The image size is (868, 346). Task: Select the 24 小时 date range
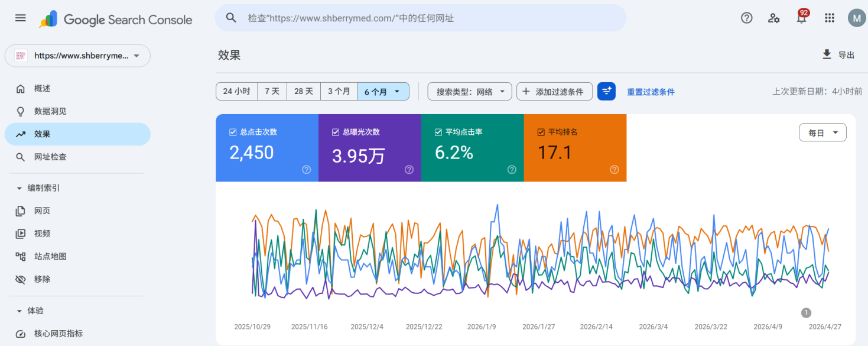coord(236,92)
